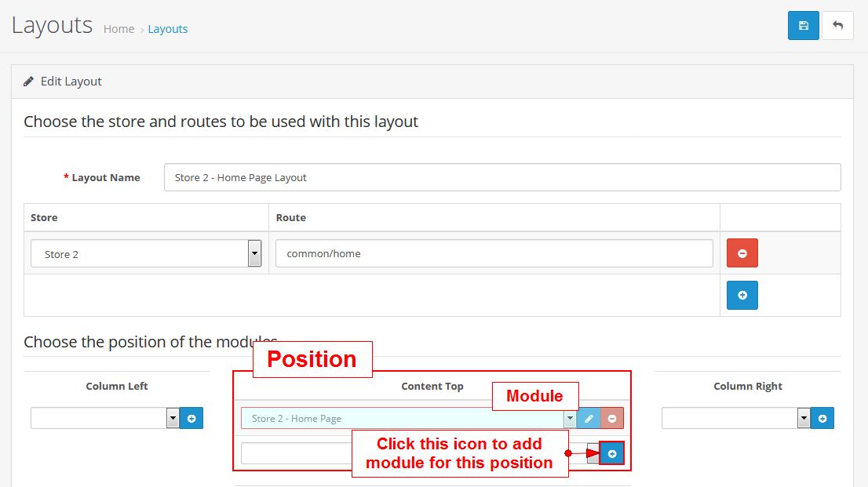
Task: Click the Column Right heading
Action: (748, 387)
